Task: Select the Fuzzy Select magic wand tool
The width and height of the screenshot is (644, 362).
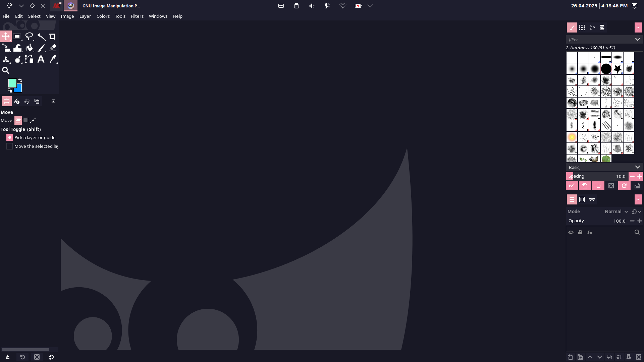Action: point(41,37)
